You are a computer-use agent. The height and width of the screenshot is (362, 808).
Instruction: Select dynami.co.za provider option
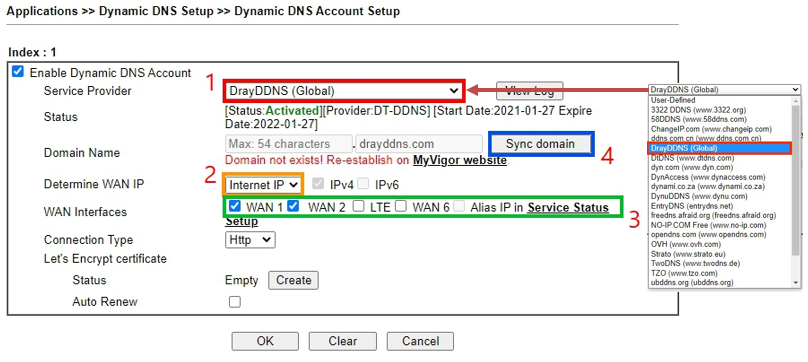pyautogui.click(x=708, y=187)
